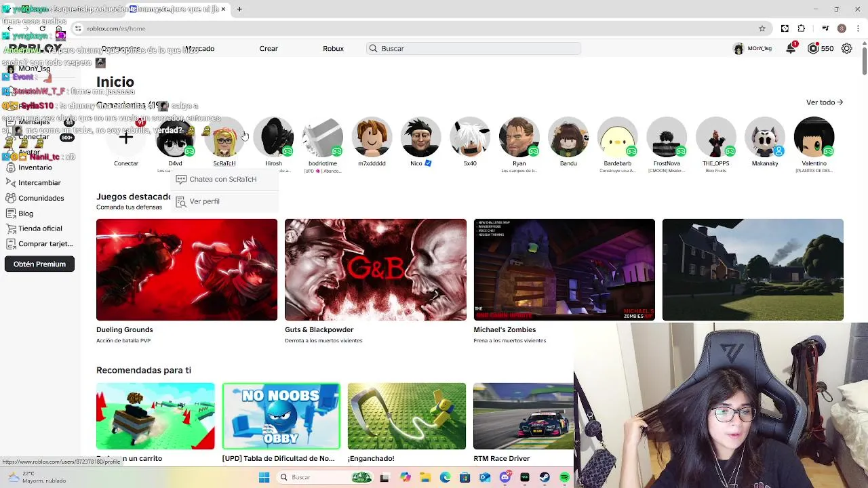The width and height of the screenshot is (868, 488).
Task: Open Steam from the taskbar
Action: [545, 477]
